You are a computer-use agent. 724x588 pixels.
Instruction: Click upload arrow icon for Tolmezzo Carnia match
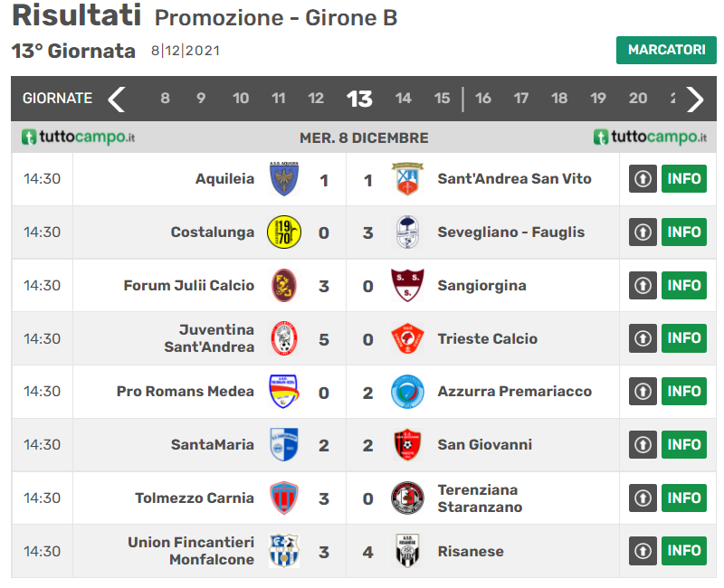[643, 498]
